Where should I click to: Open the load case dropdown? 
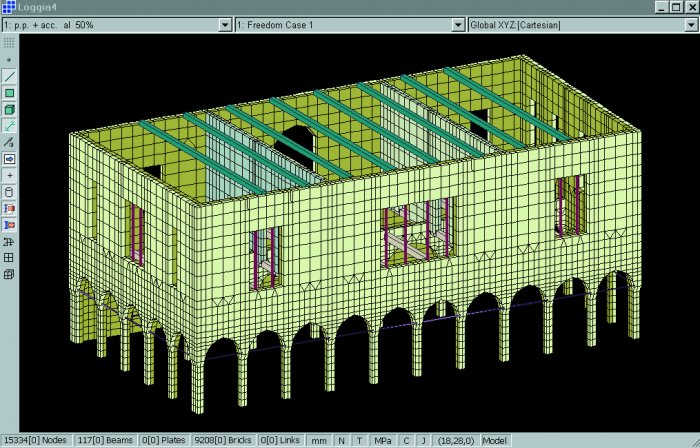pos(224,24)
